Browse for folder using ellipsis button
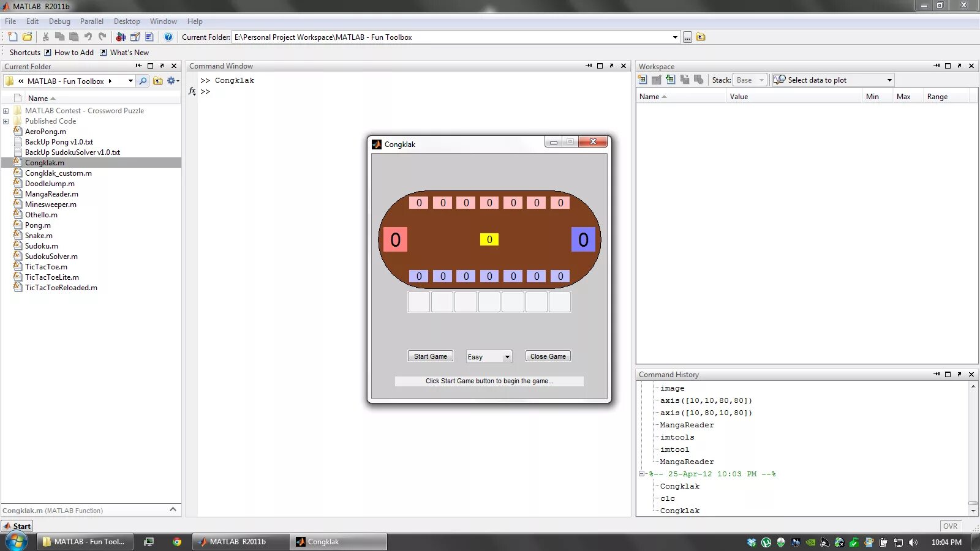Screen dimensions: 980x551 (688, 37)
